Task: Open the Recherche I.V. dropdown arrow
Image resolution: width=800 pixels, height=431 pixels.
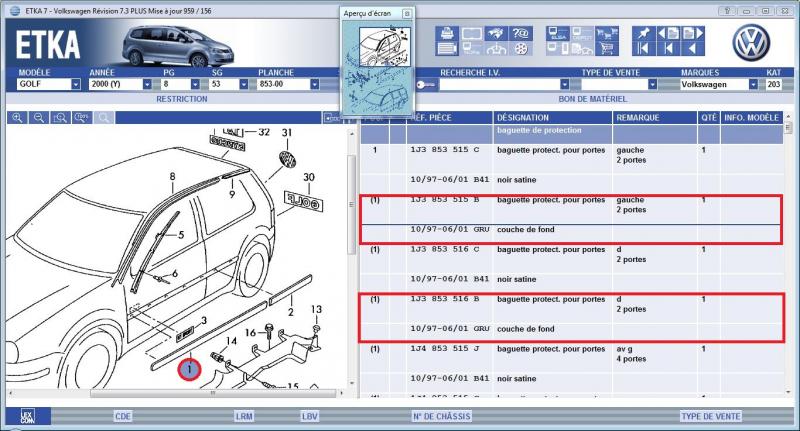Action: (x=564, y=84)
